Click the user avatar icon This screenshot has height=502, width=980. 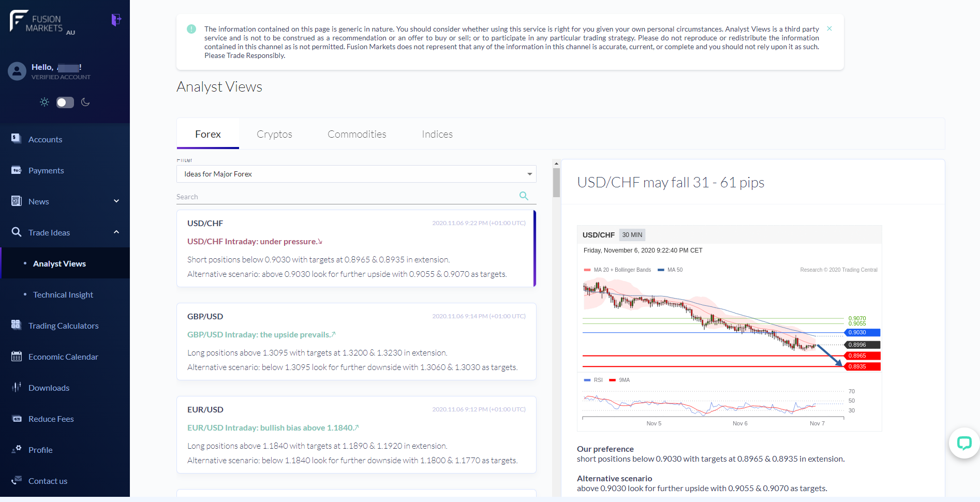(x=17, y=71)
